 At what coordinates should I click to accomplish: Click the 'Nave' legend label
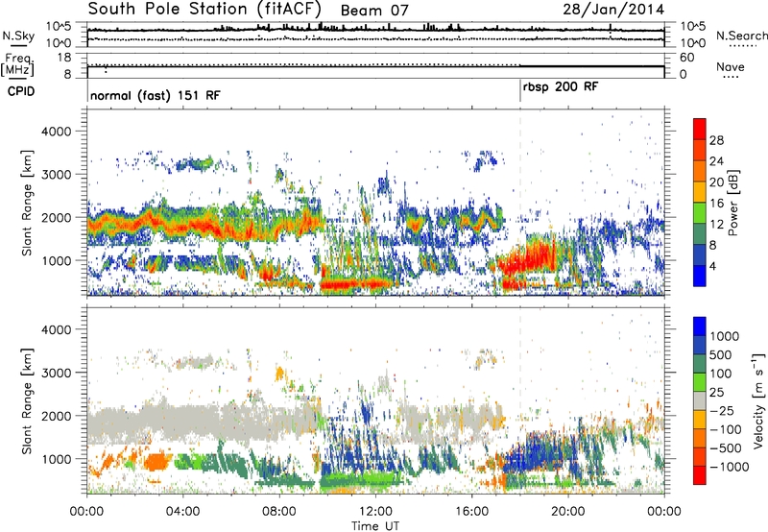tap(730, 66)
